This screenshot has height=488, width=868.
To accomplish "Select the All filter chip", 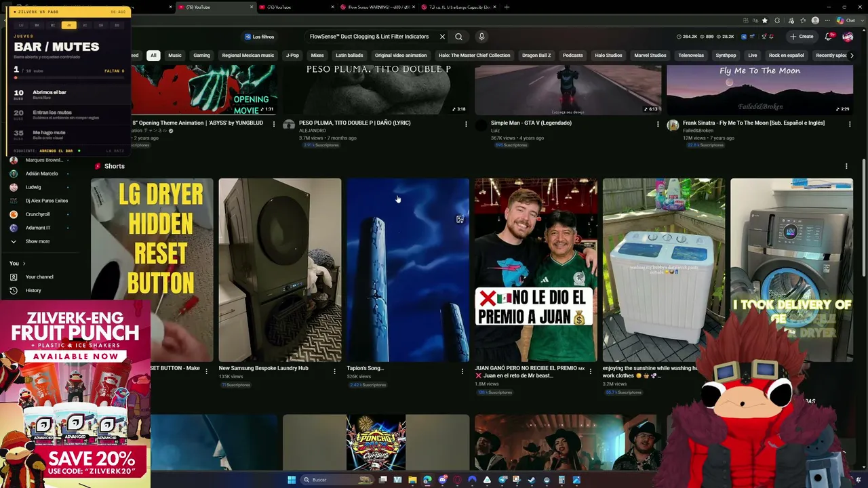I will [x=153, y=56].
